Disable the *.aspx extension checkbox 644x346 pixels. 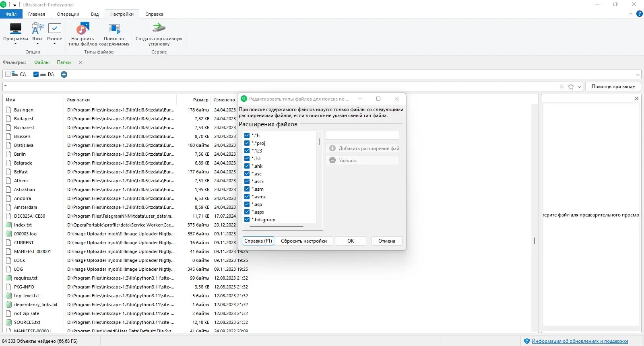[x=247, y=212]
